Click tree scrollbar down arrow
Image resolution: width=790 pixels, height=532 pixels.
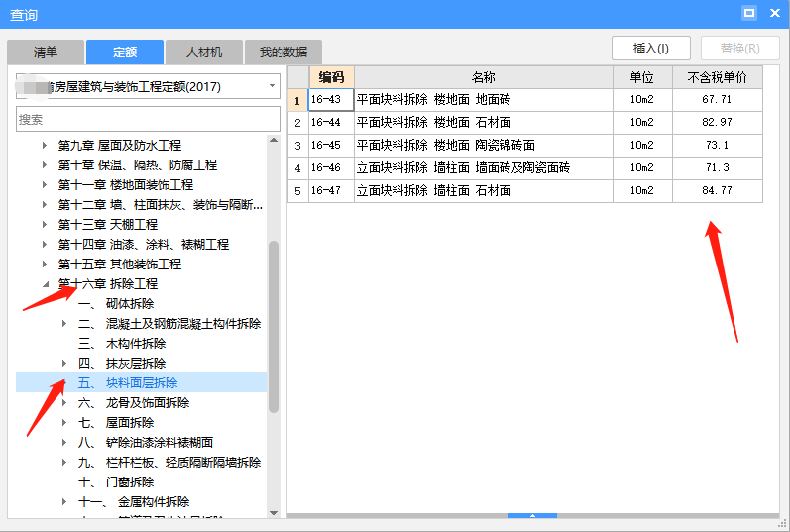click(x=274, y=513)
